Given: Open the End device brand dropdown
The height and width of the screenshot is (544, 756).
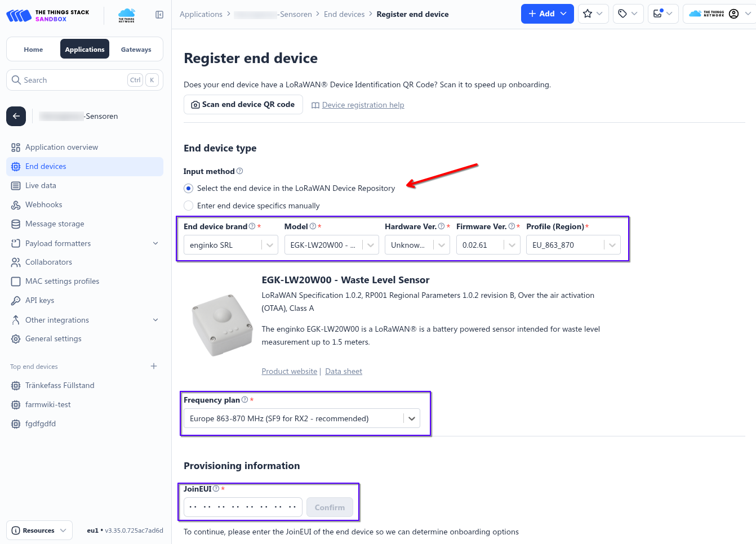Looking at the screenshot, I should pyautogui.click(x=230, y=245).
